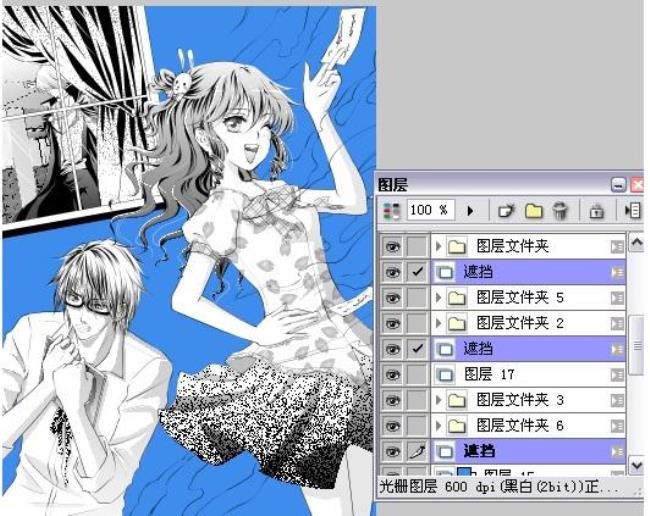Click the layer list scroll down arrow

point(636,465)
